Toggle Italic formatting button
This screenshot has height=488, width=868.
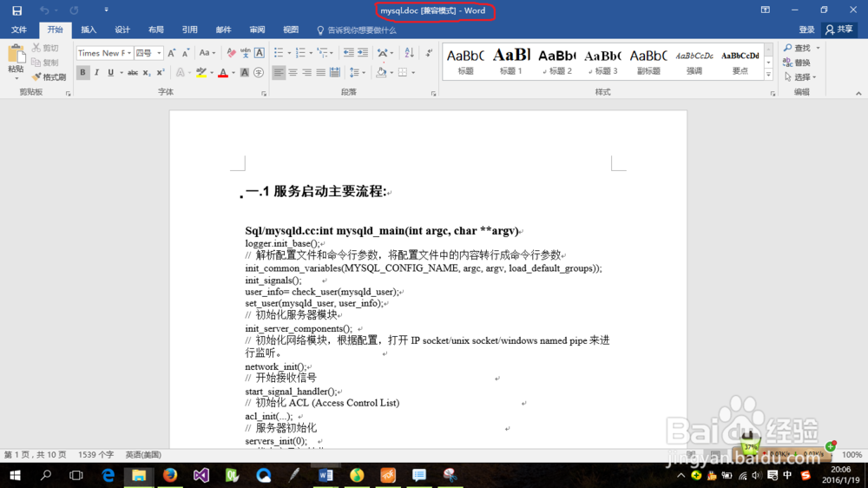click(97, 73)
